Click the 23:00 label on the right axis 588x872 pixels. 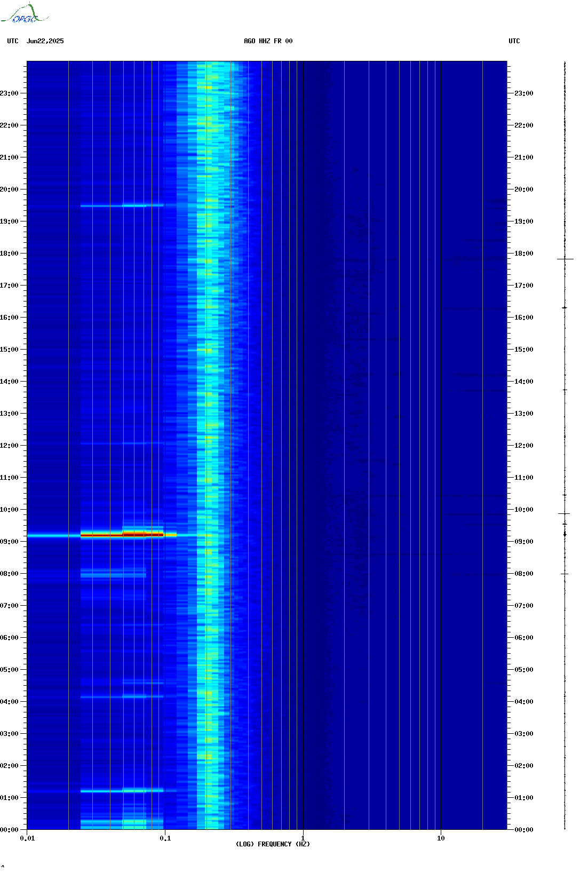524,93
